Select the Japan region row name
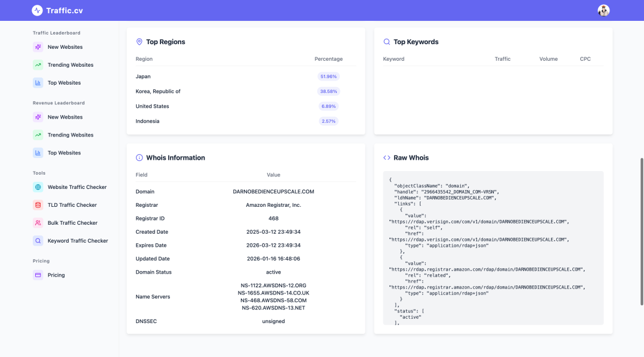 point(143,76)
